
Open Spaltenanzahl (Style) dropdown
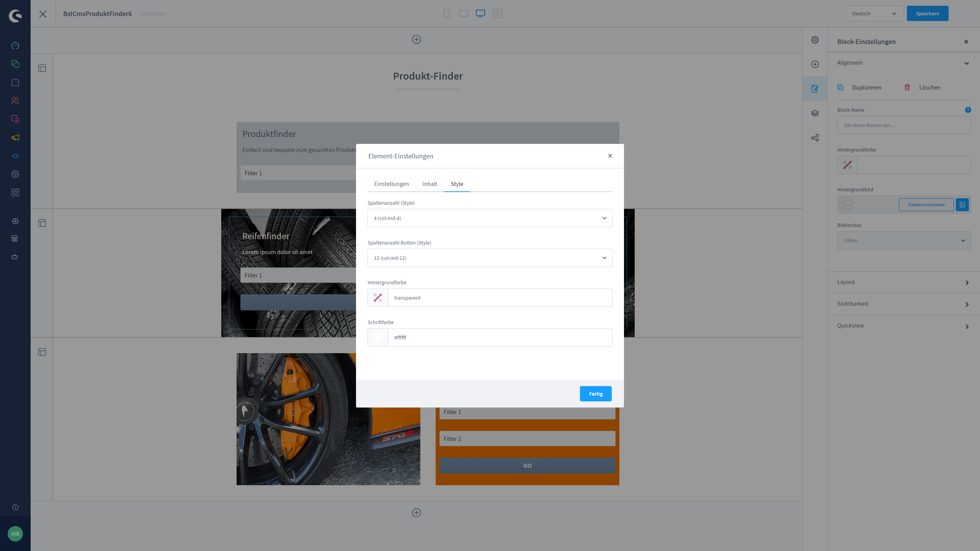tap(490, 218)
